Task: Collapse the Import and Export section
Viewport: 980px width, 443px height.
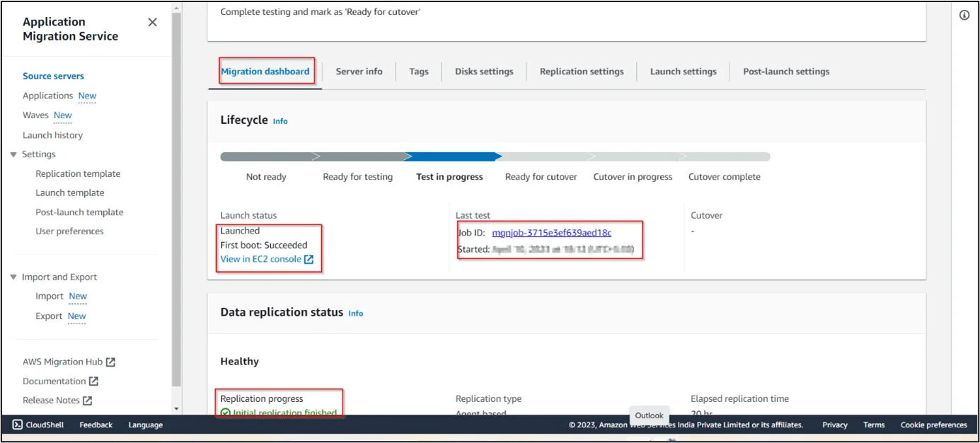Action: tap(13, 277)
